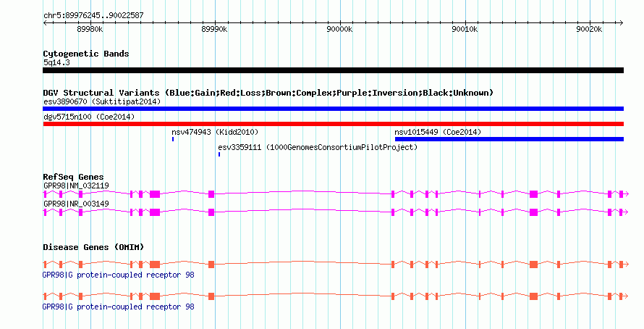The image size is (644, 329).
Task: Select the upper orange OMIM GPR98 gene model
Action: point(336,264)
